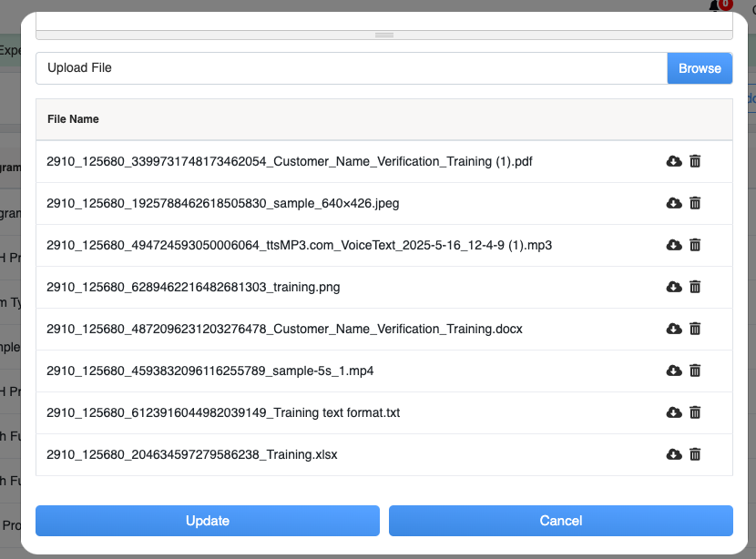Delete the training.png file
Viewport: 756px width, 559px height.
(695, 287)
